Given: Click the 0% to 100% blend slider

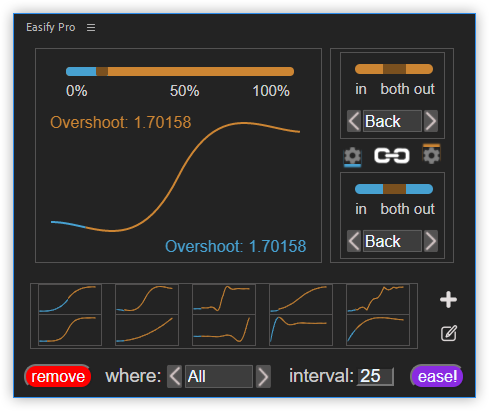Looking at the screenshot, I should click(x=180, y=71).
